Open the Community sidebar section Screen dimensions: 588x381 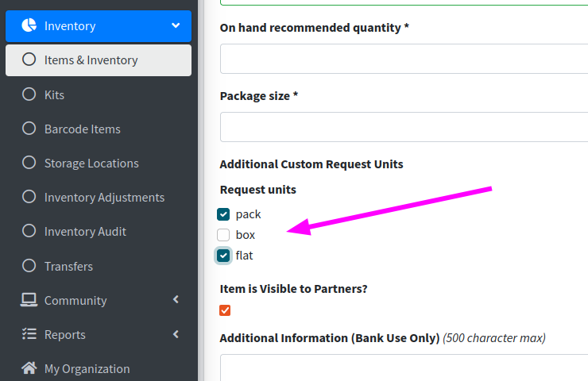99,300
